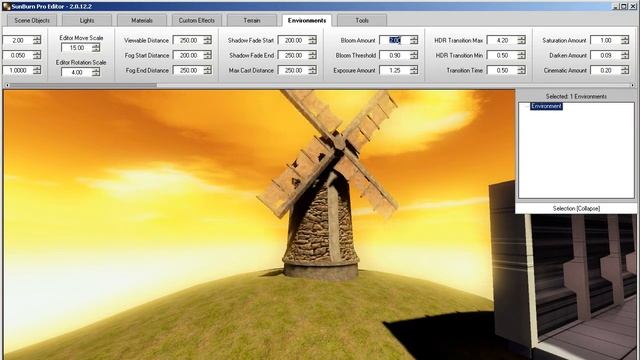Screen dimensions: 640x360
Task: Click the Saturation Amount value field
Action: tap(606, 40)
